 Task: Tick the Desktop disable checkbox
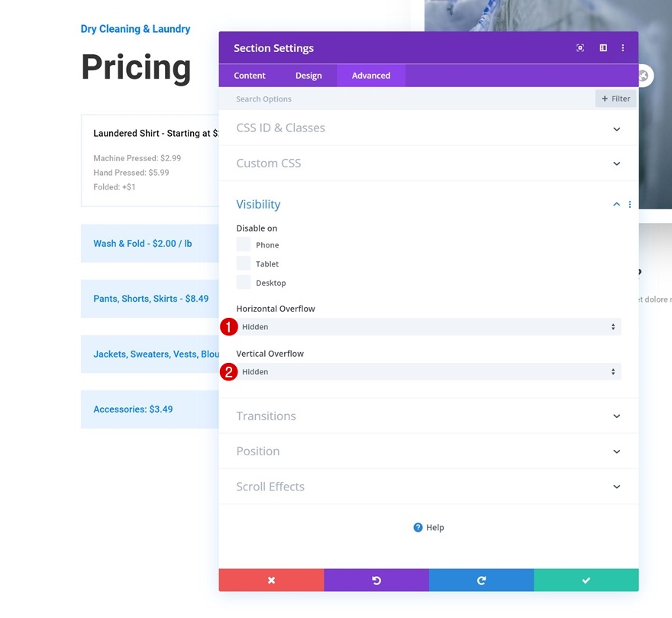coord(244,283)
